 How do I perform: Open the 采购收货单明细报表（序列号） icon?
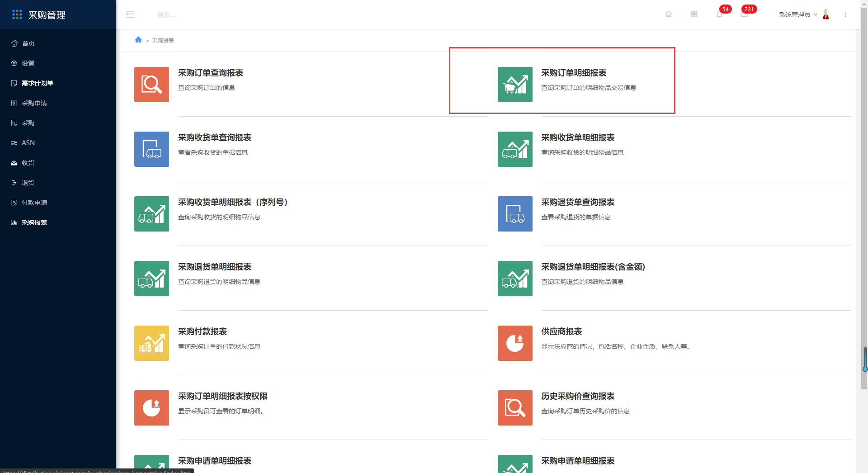(151, 214)
